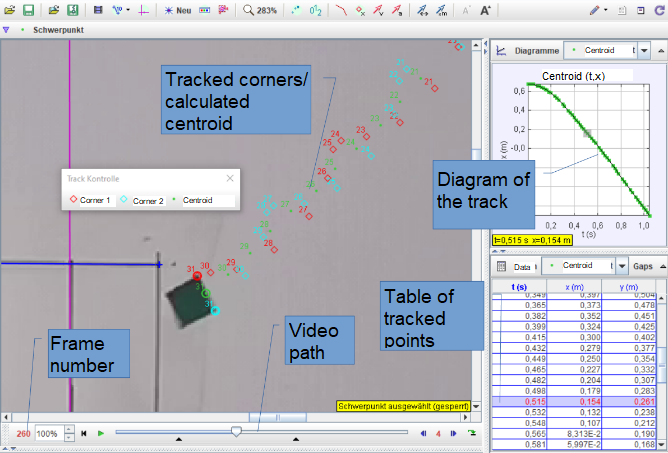Click the Gaps button
The width and height of the screenshot is (668, 453).
tap(642, 266)
